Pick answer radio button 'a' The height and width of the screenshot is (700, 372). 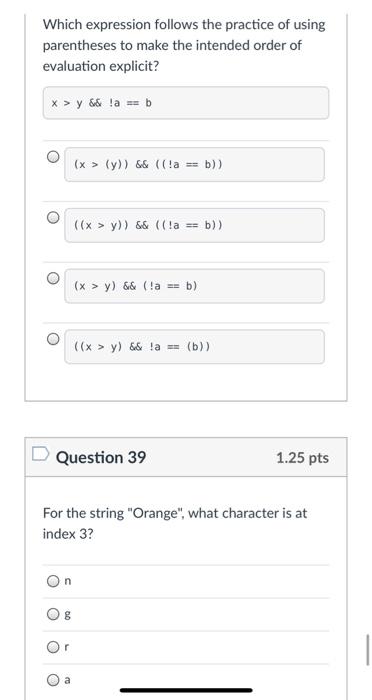click(53, 680)
